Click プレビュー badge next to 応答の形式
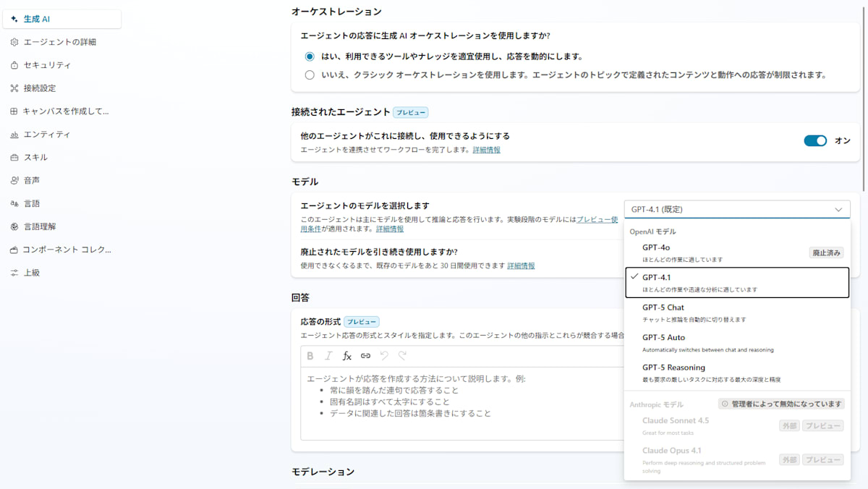Screen dimensions: 868x489 [x=362, y=322]
